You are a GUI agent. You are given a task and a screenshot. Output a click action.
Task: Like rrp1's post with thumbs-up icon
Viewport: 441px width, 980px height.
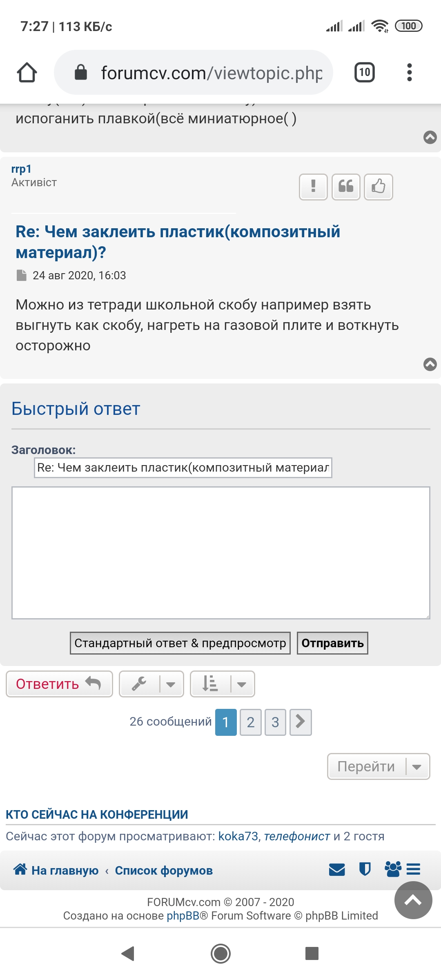point(379,187)
